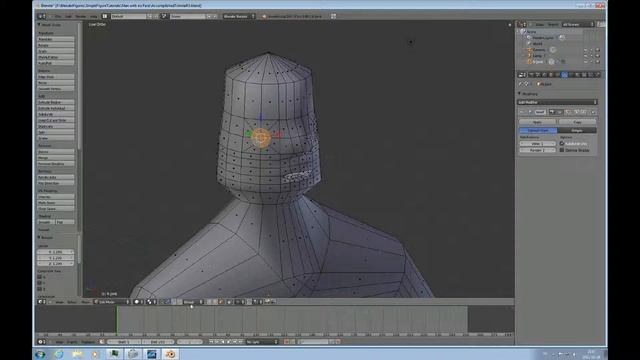Toggle Camera visibility eye in outliner
Screen dimensions: 640x360
(586, 50)
